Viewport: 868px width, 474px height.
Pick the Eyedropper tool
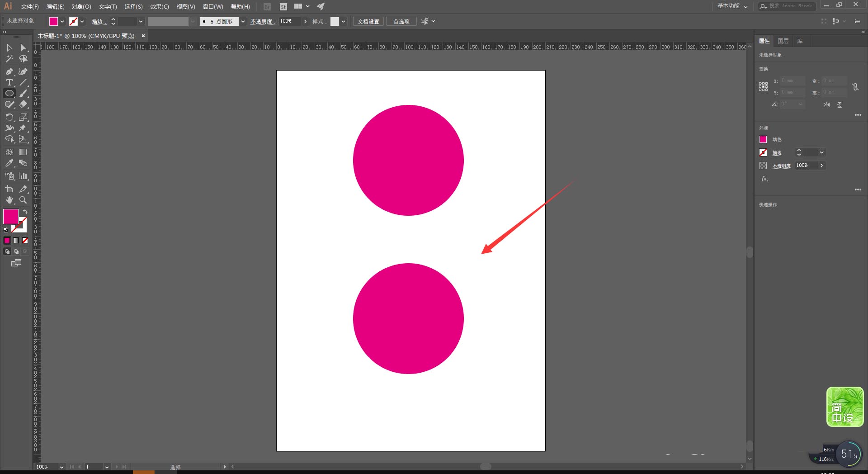[x=9, y=163]
